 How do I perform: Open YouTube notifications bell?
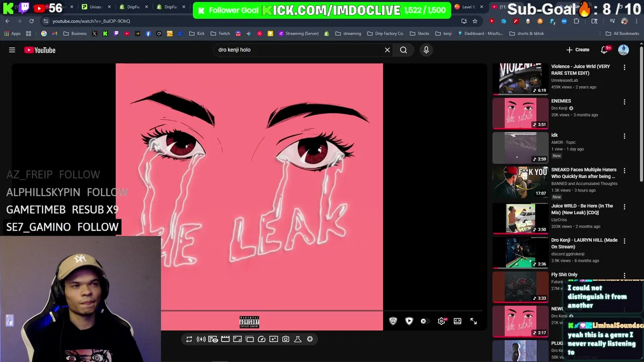coord(604,50)
